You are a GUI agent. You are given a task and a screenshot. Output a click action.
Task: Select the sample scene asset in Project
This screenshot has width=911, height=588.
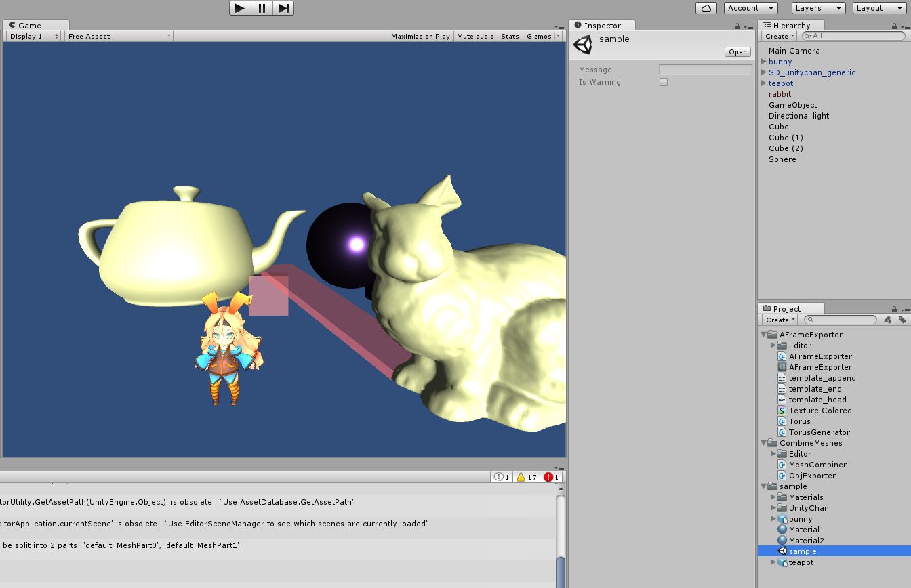[834, 551]
